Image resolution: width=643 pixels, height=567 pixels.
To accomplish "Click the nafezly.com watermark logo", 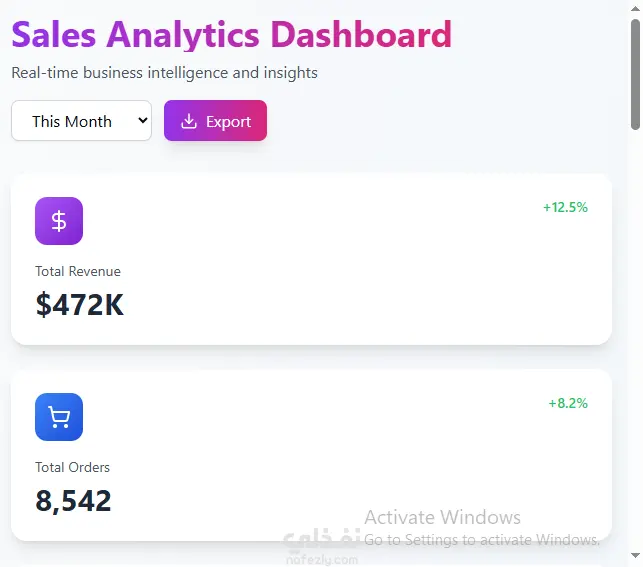I will pyautogui.click(x=320, y=549).
